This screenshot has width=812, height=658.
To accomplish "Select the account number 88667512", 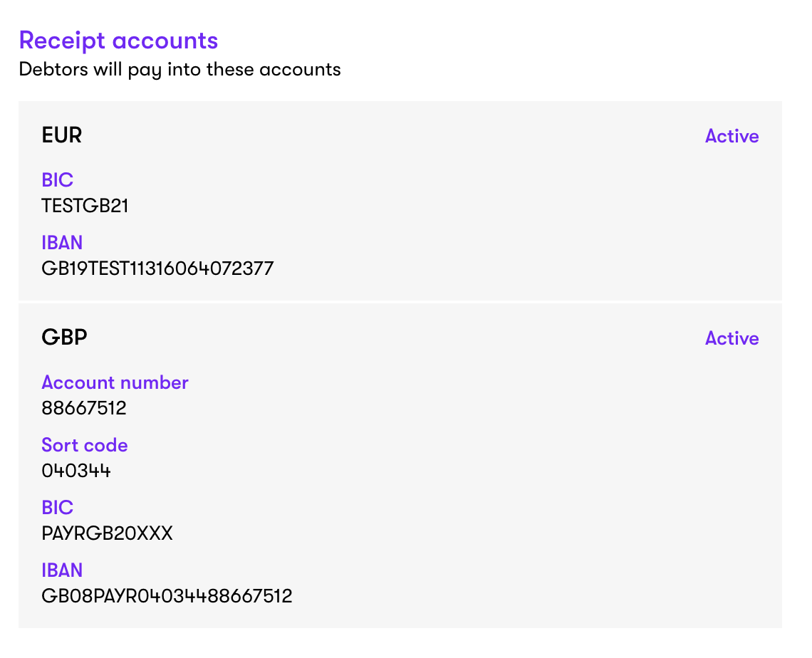I will pos(84,408).
